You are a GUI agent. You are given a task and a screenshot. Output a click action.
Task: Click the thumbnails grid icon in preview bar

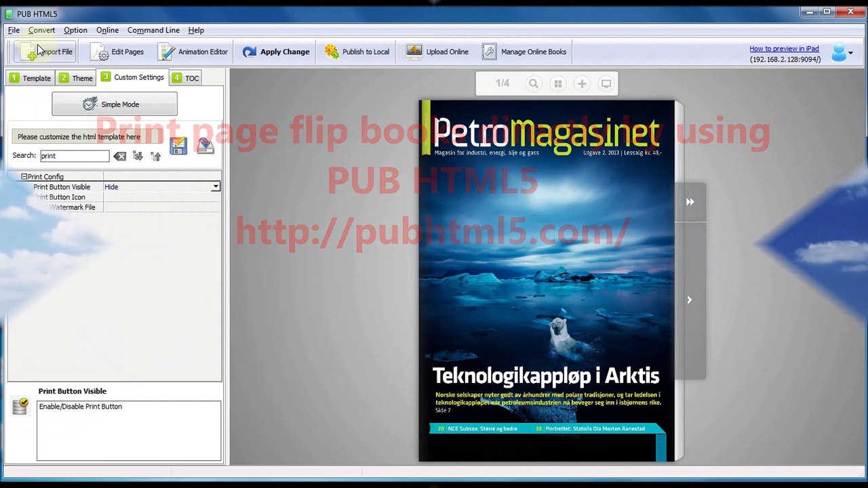[x=558, y=83]
